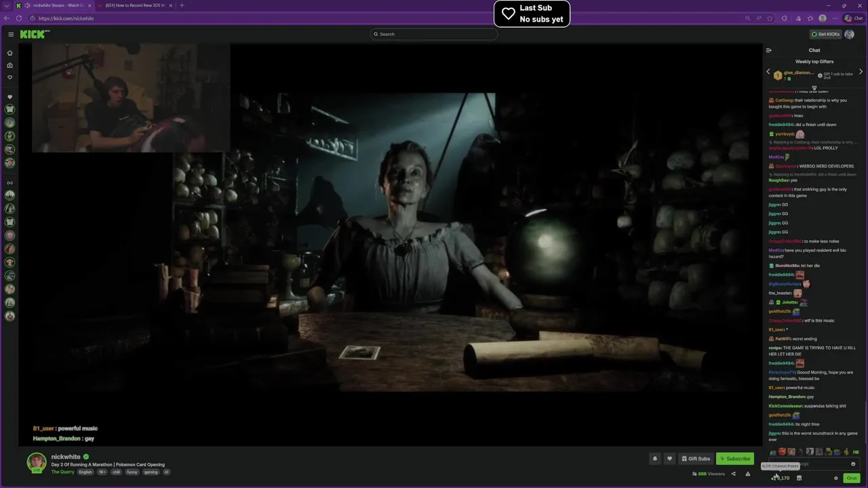The height and width of the screenshot is (488, 868).
Task: Open emote picker in chat input
Action: 853,464
